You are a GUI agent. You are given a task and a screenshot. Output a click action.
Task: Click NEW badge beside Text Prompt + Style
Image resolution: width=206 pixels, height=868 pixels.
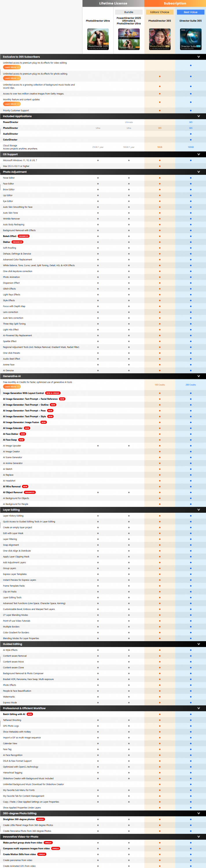pos(51,416)
